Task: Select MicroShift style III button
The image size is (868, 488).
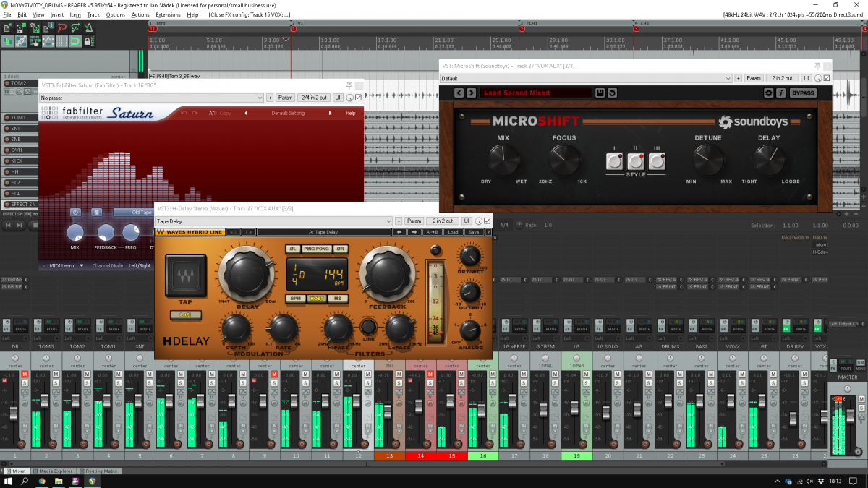Action: click(657, 161)
